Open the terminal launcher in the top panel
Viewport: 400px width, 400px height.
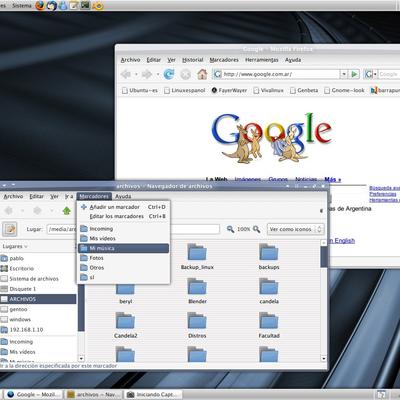coord(85,5)
